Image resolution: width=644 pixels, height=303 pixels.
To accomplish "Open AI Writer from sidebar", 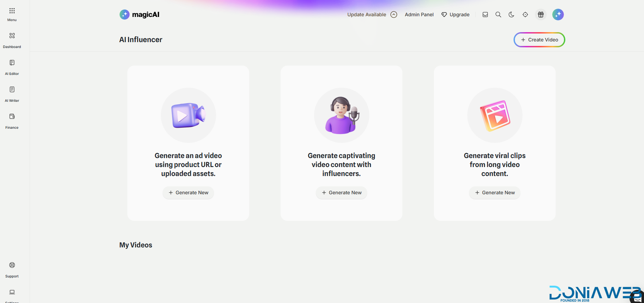I will (x=12, y=90).
